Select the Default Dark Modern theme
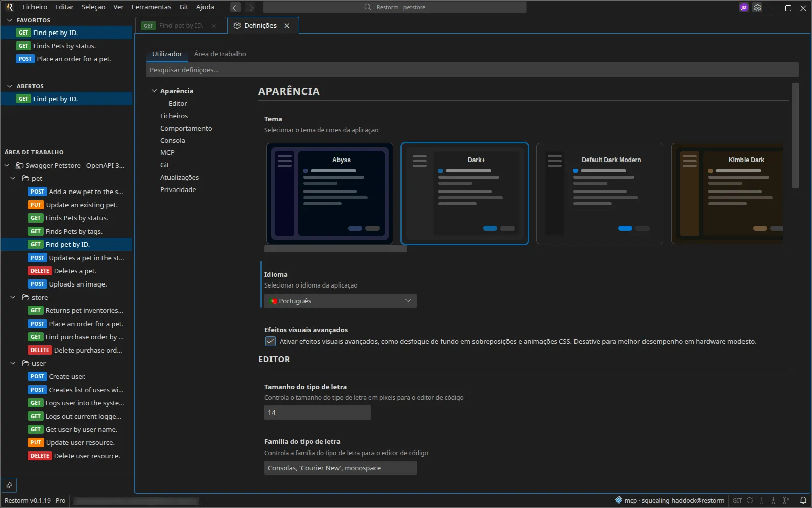 click(x=600, y=194)
